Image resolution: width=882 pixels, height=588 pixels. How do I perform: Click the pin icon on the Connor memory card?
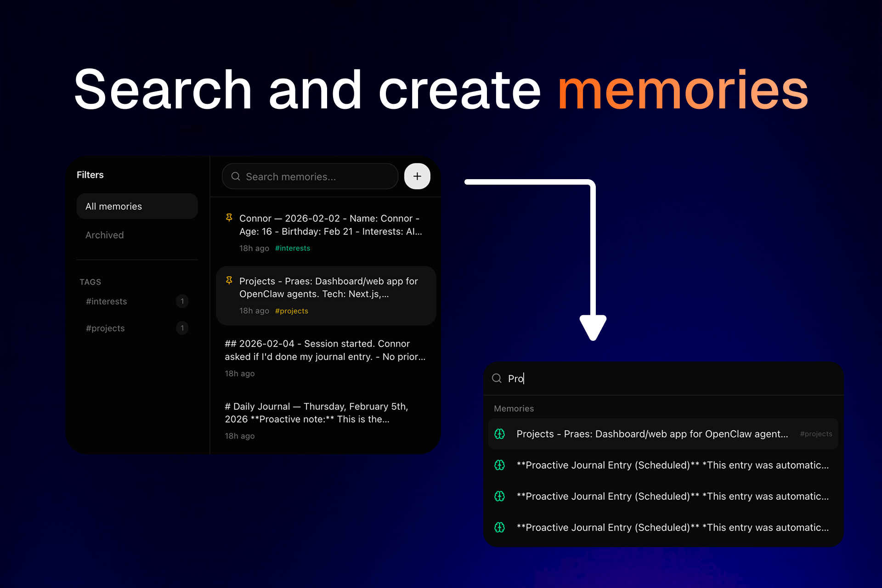(x=229, y=218)
